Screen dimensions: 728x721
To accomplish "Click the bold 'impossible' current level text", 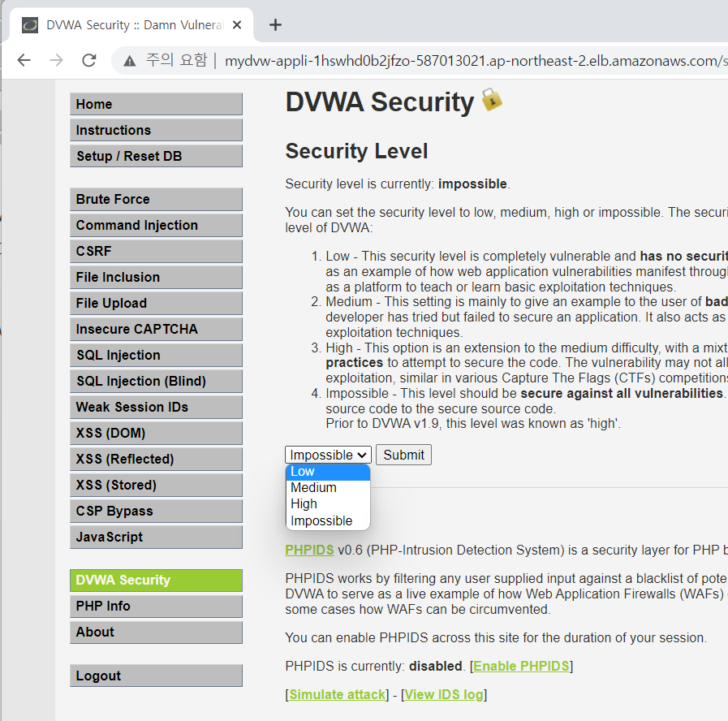I will 472,184.
